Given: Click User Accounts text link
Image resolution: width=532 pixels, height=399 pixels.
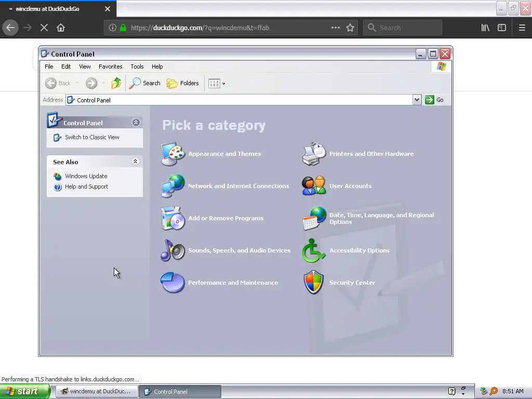Looking at the screenshot, I should pyautogui.click(x=351, y=186).
